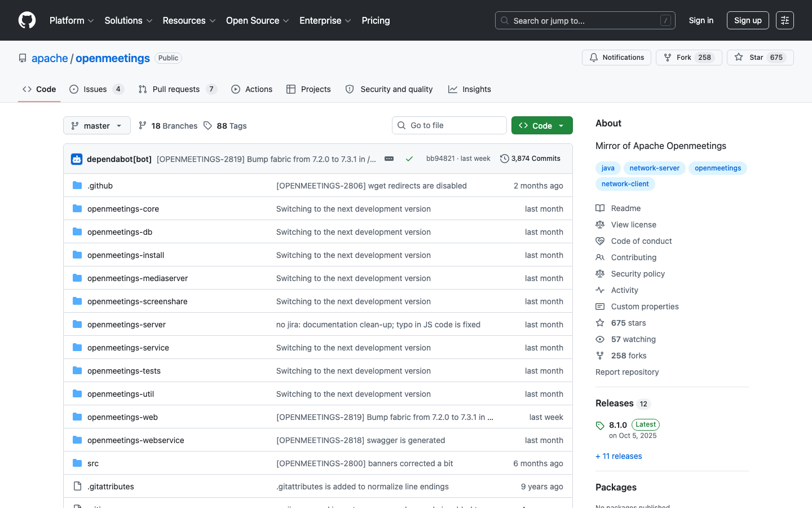Switch to the Projects tab
This screenshot has height=508, width=812.
[x=308, y=89]
